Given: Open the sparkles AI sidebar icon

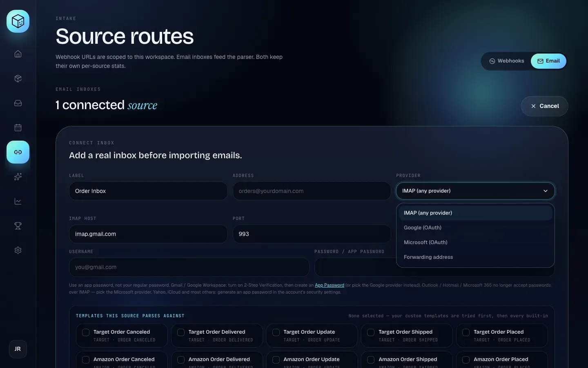Looking at the screenshot, I should tap(18, 177).
